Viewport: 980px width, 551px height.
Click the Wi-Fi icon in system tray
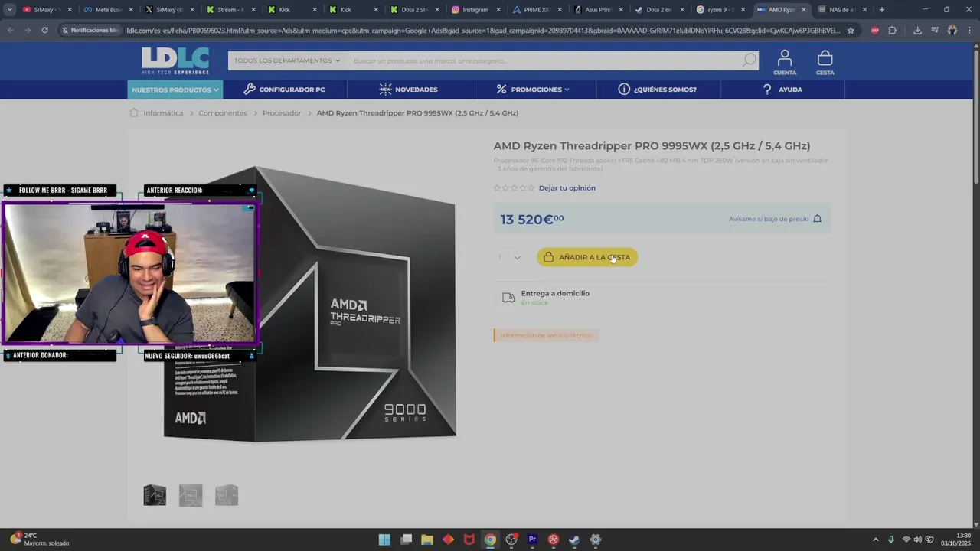906,540
